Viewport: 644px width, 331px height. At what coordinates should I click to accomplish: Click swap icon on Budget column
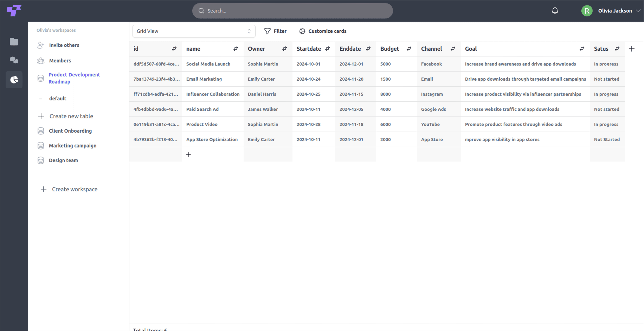pos(409,49)
